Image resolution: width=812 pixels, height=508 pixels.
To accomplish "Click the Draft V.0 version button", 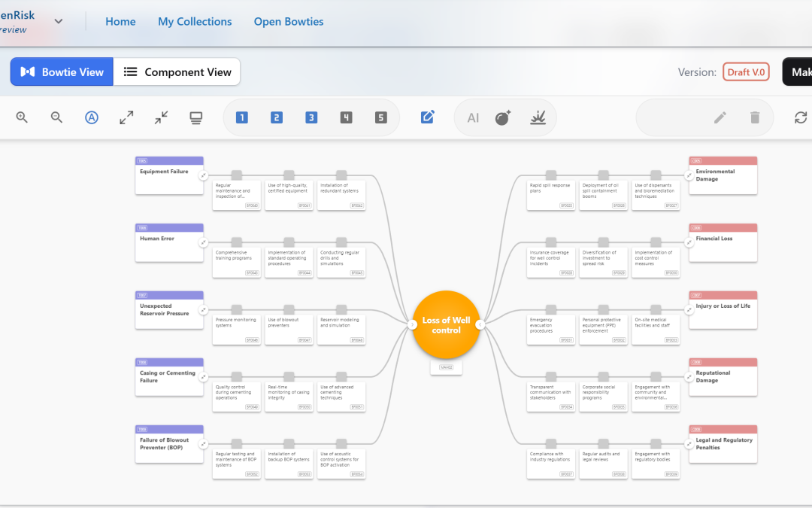I will (746, 71).
